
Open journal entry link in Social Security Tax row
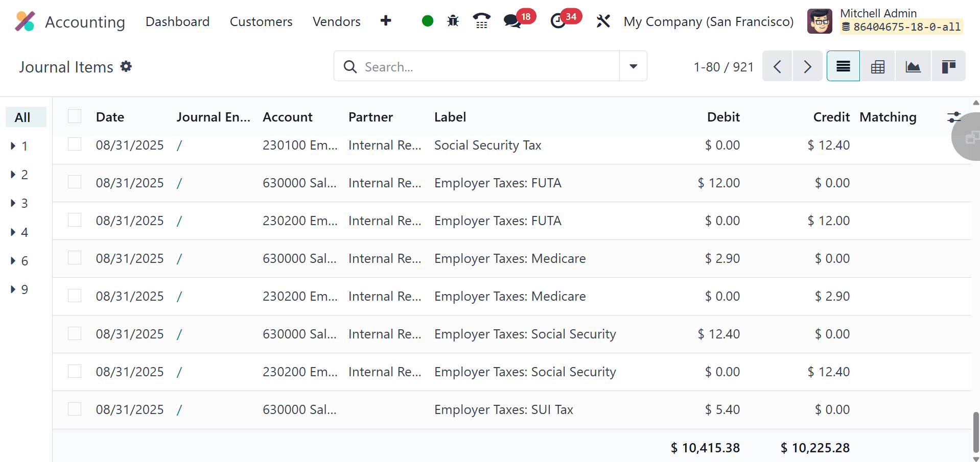179,145
